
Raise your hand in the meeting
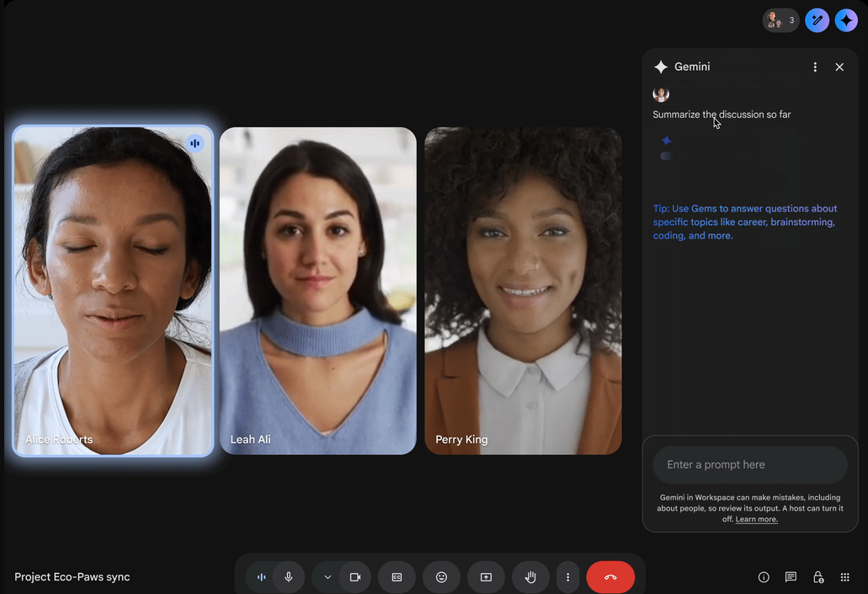coord(530,577)
